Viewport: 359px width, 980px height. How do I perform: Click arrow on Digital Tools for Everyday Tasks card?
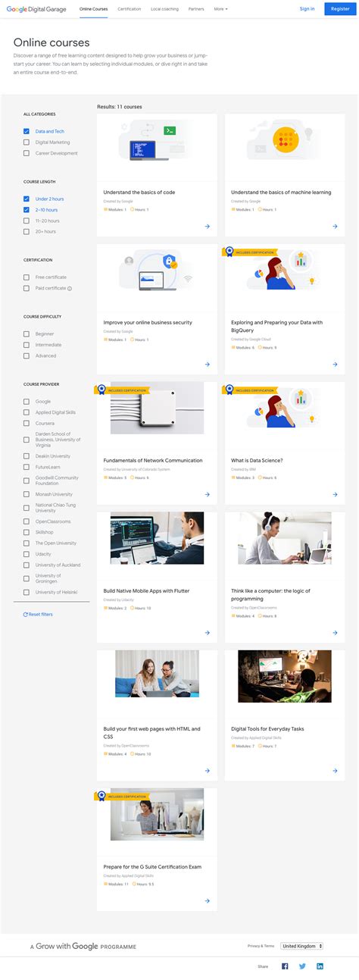pos(335,770)
